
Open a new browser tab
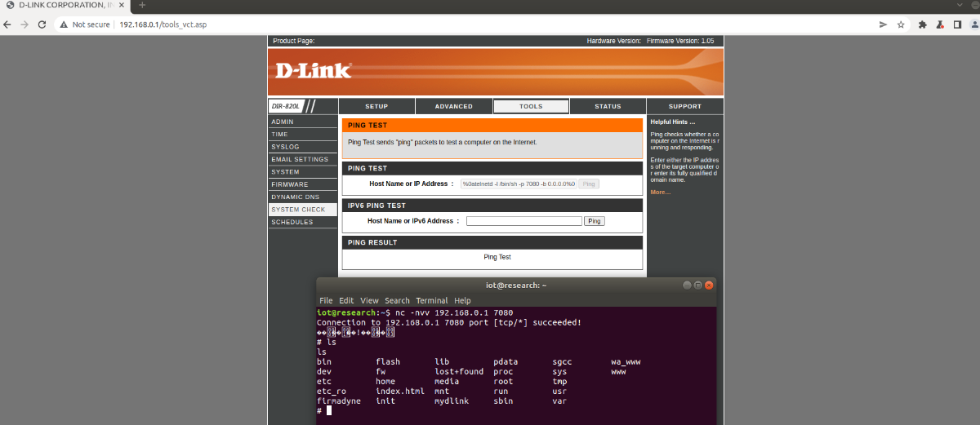tap(142, 5)
